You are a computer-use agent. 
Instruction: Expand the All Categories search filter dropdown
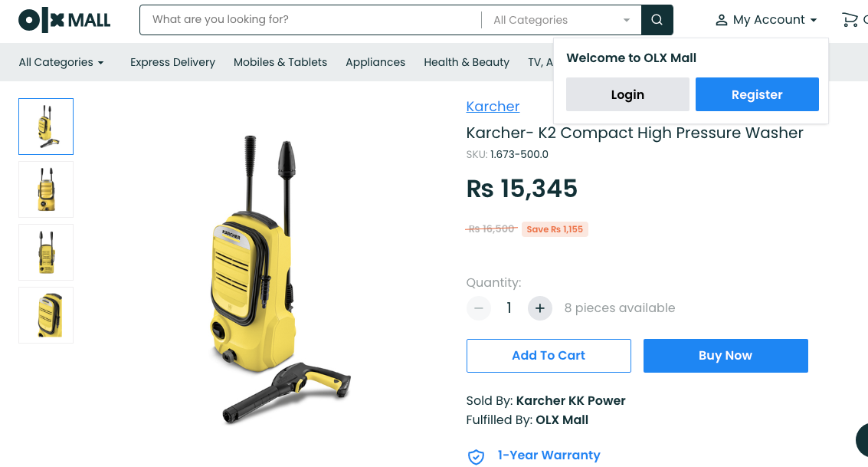562,20
